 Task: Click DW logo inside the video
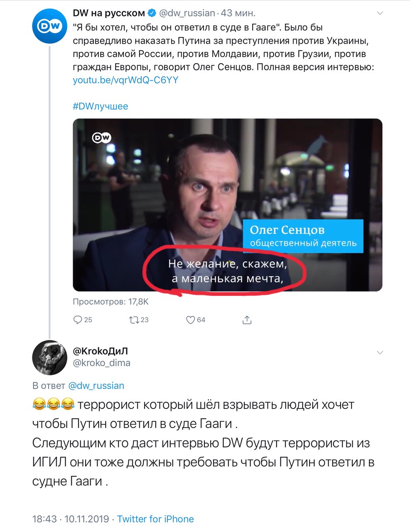101,137
